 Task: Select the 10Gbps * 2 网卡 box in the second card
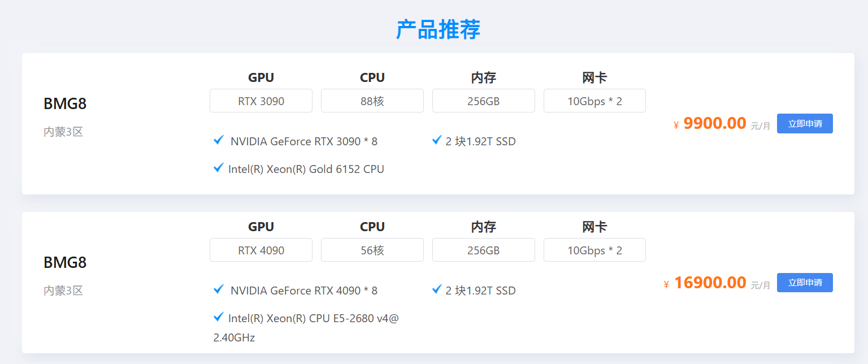594,249
